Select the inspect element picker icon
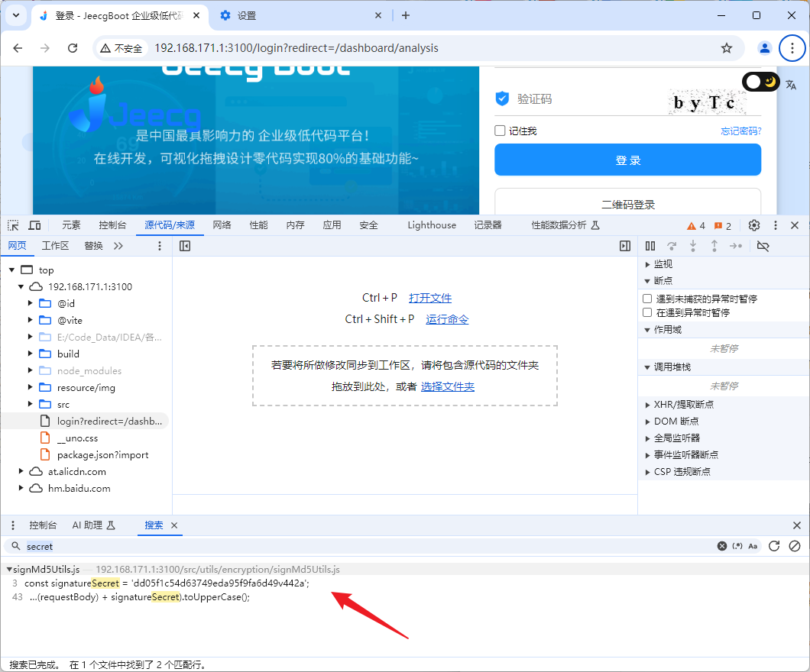The width and height of the screenshot is (810, 672). click(x=14, y=225)
